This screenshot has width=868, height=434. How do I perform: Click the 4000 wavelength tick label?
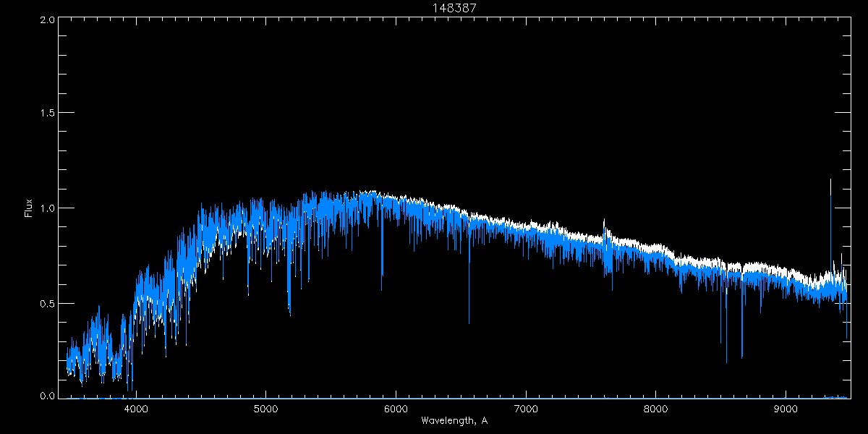tap(136, 408)
